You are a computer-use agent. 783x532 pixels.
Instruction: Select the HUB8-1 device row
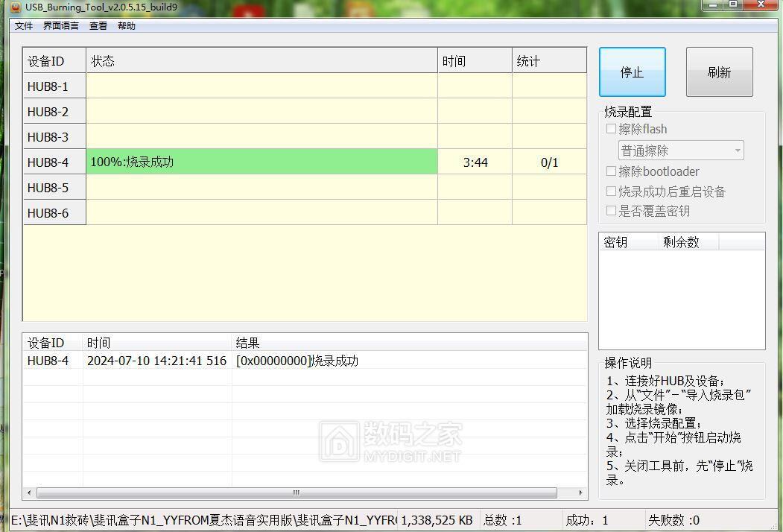[x=305, y=86]
